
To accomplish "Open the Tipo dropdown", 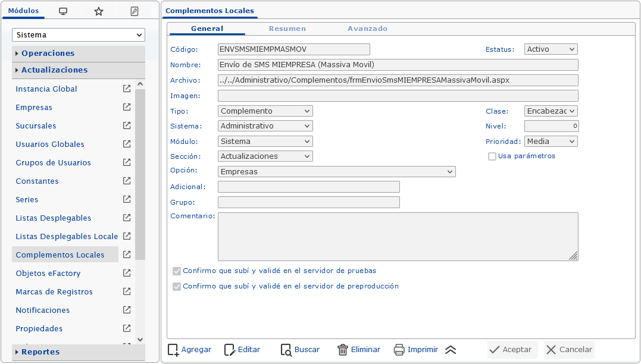I will point(265,111).
